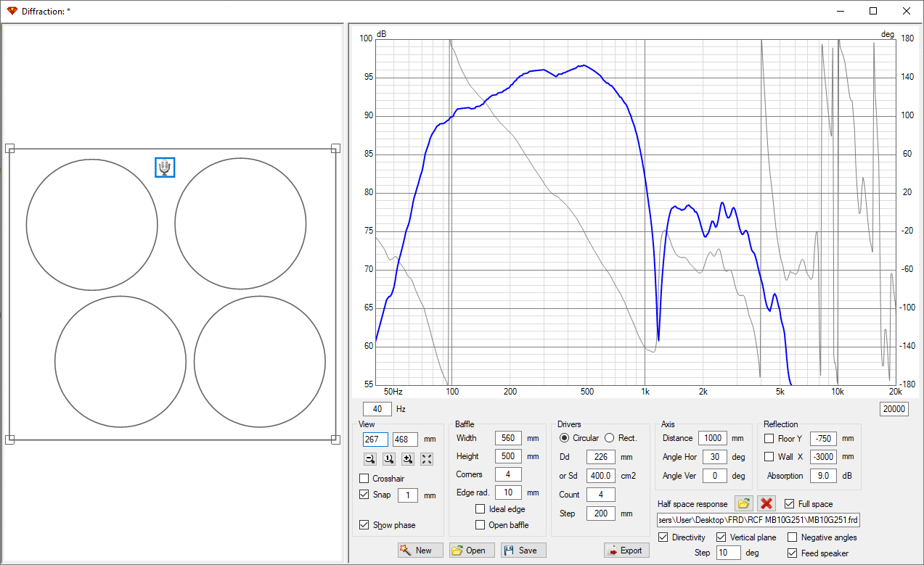This screenshot has width=924, height=565.
Task: Click the Drivers Count field
Action: coord(601,495)
